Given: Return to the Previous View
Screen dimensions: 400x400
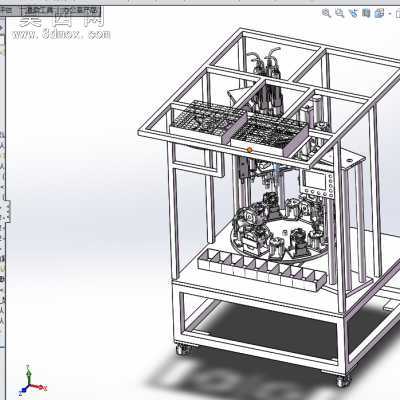Looking at the screenshot, I should click(x=353, y=13).
